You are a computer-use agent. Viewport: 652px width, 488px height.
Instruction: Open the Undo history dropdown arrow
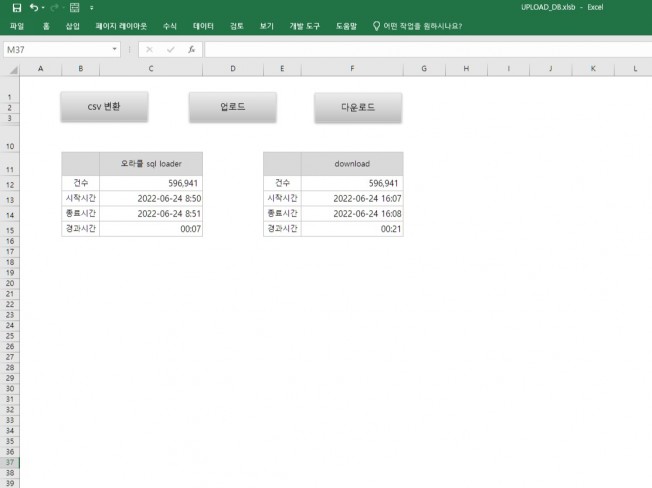tap(43, 7)
